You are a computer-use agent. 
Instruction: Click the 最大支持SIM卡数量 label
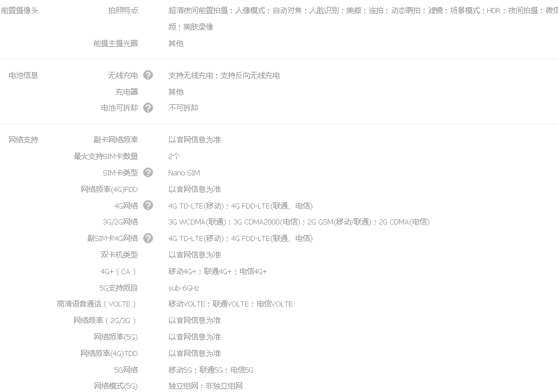[105, 156]
